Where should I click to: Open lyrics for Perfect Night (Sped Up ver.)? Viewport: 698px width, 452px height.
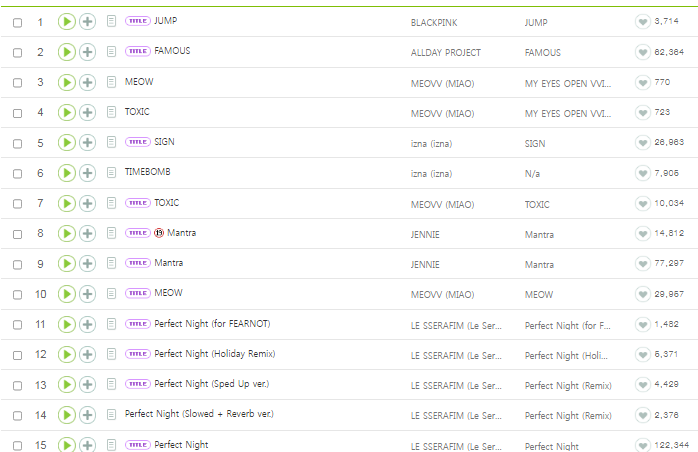pos(111,384)
